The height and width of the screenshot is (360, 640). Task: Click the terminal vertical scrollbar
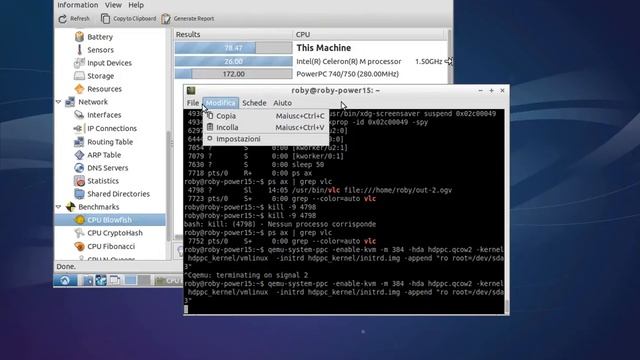(507, 211)
